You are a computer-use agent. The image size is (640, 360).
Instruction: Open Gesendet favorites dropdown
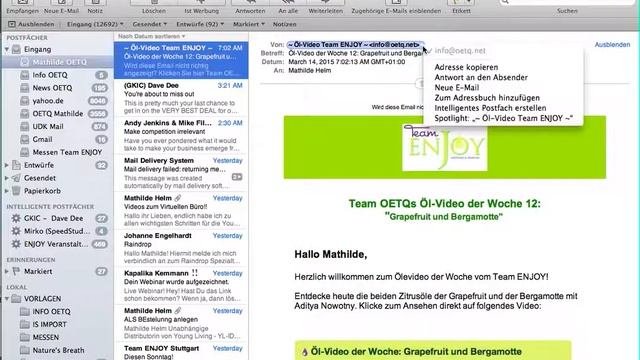click(x=149, y=24)
